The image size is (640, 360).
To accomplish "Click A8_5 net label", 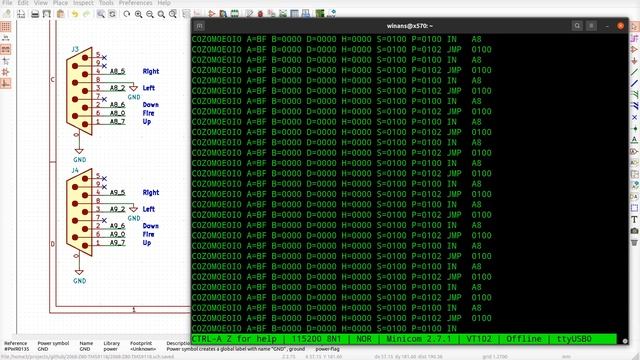I will (x=118, y=71).
